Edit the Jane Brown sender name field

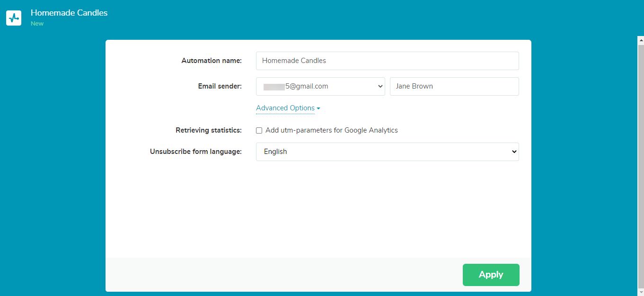pyautogui.click(x=454, y=86)
